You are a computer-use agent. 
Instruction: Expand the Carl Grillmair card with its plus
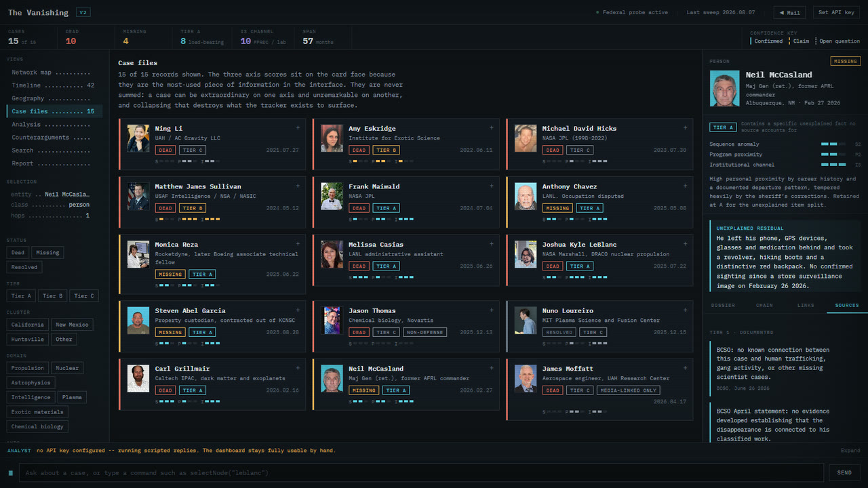(298, 368)
